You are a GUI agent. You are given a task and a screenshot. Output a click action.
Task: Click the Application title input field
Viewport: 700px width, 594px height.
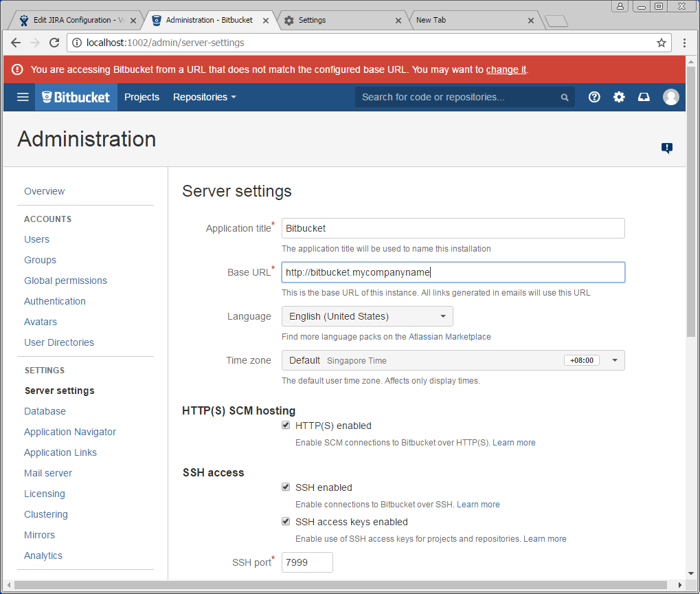pos(453,228)
